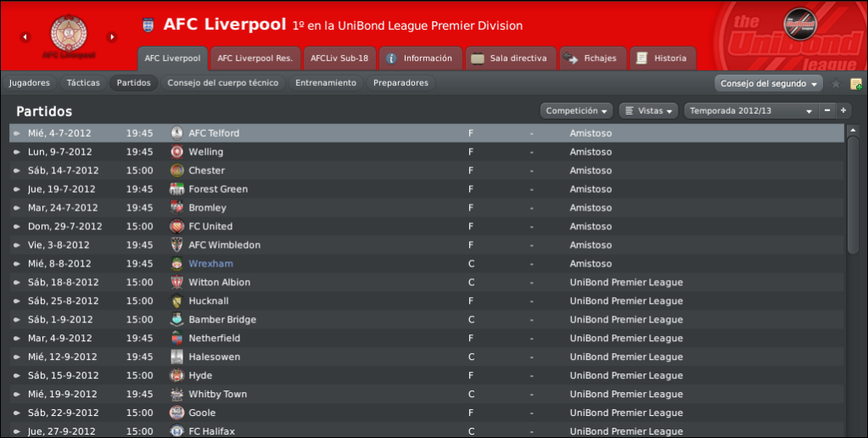
Task: Click the Wrexham club crest icon
Action: [x=176, y=264]
